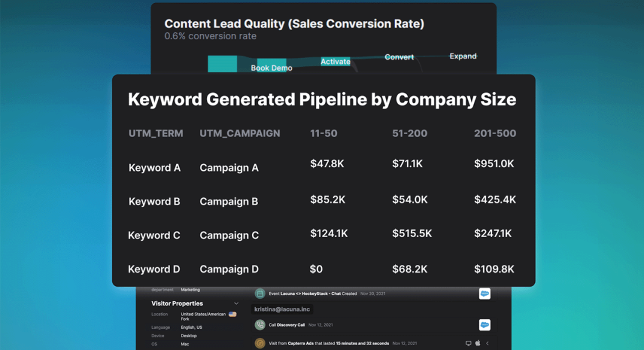
Task: Click the Campaign C cell
Action: [x=229, y=235]
